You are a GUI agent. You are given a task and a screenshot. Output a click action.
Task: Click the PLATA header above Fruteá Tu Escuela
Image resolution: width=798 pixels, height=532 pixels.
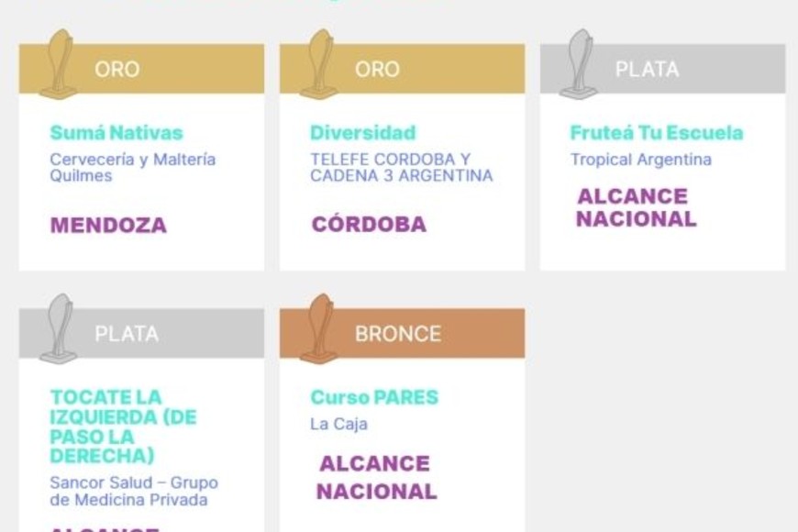[647, 69]
